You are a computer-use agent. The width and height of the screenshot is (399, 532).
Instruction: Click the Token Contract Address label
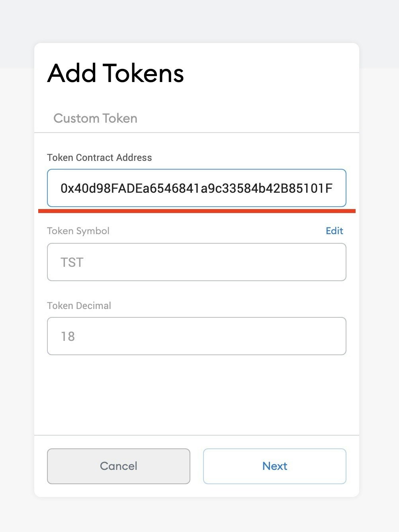tap(99, 157)
